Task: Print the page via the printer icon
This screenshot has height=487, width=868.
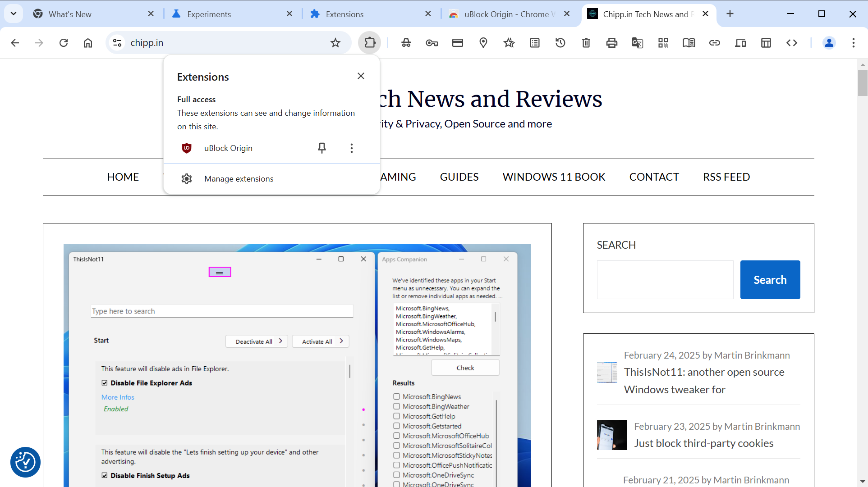Action: 611,43
